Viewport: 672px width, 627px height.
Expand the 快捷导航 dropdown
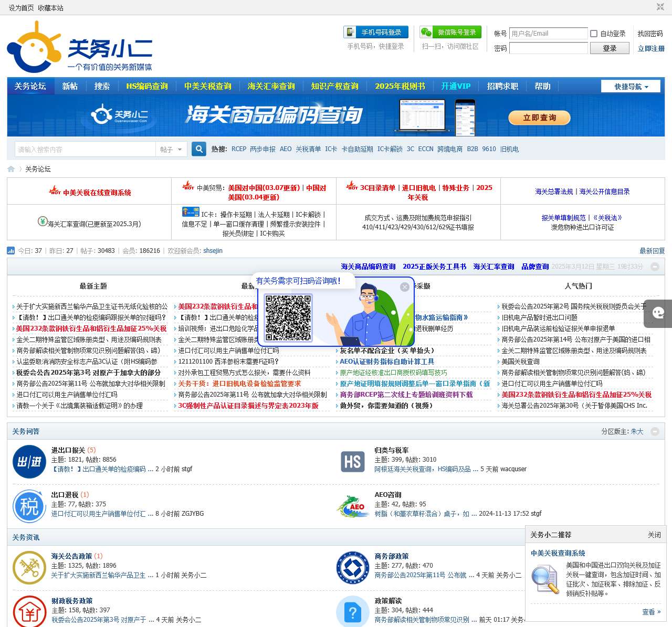[631, 87]
